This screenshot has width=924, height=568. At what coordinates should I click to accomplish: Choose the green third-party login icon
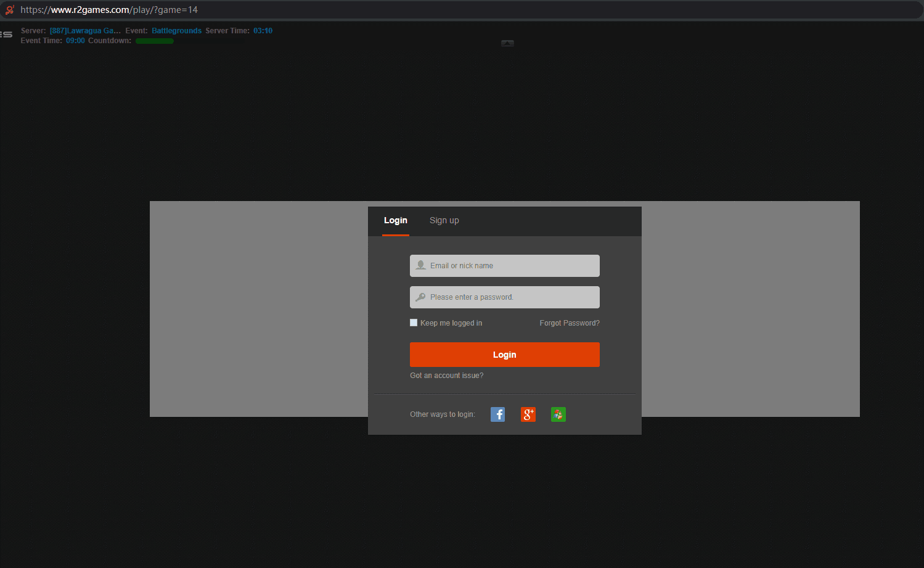558,414
